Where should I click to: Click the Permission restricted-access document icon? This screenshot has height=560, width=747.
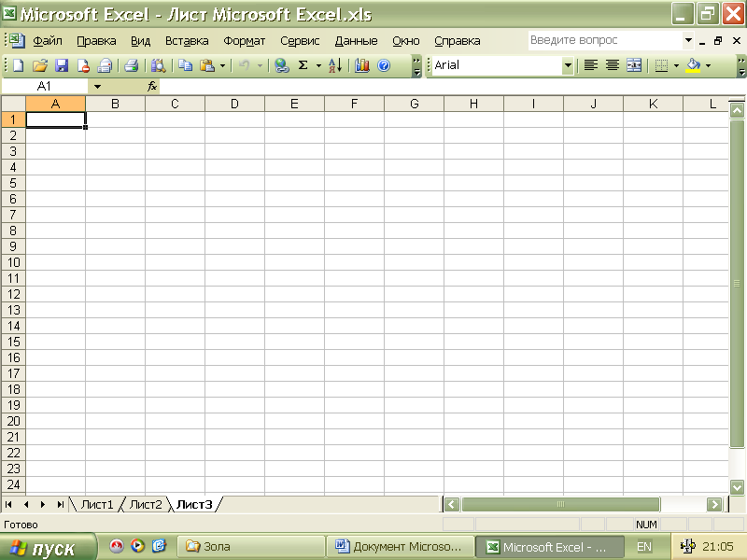83,65
